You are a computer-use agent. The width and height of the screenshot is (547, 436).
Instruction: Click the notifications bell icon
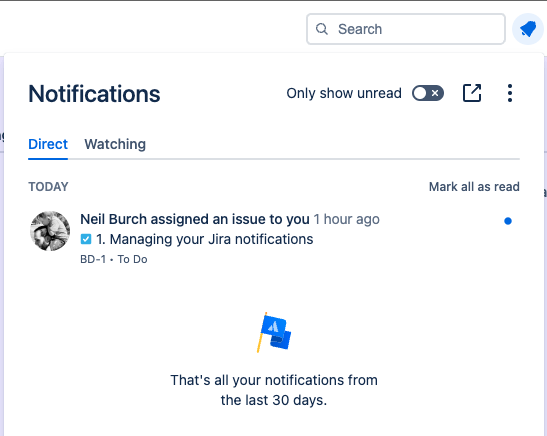[x=528, y=29]
